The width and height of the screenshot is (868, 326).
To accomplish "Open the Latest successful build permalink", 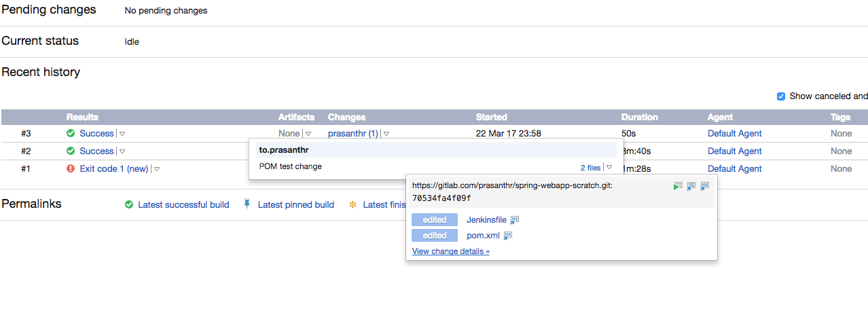I will (x=183, y=204).
